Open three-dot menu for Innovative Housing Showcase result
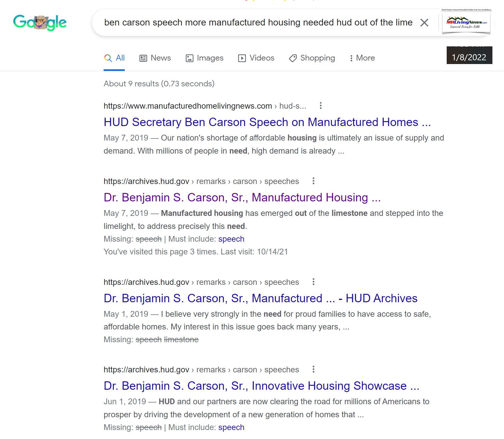The width and height of the screenshot is (504, 439). [x=313, y=369]
